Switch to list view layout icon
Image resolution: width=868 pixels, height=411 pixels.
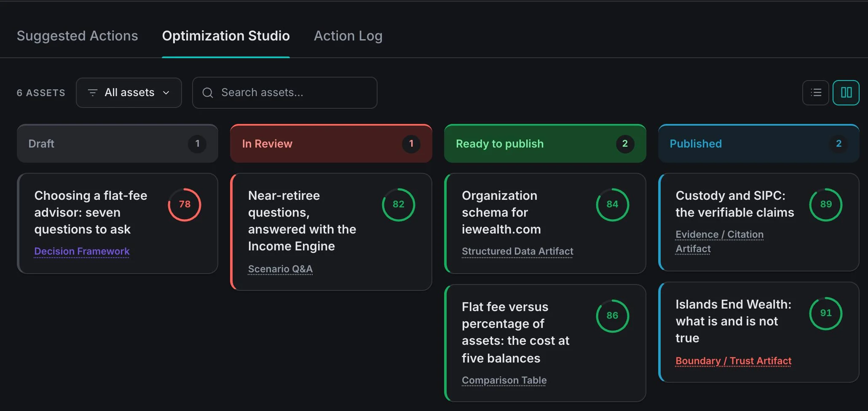point(816,93)
